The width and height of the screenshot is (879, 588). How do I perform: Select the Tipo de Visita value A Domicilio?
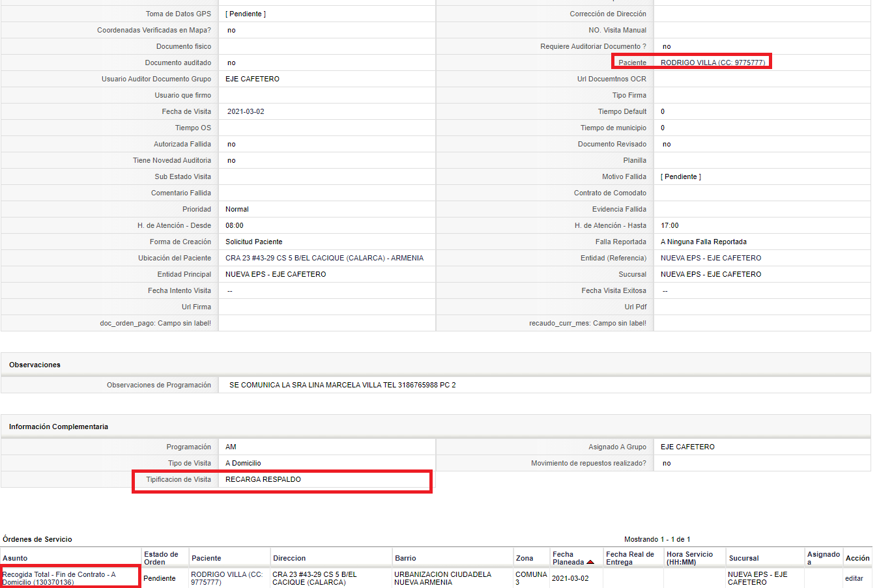(x=243, y=463)
